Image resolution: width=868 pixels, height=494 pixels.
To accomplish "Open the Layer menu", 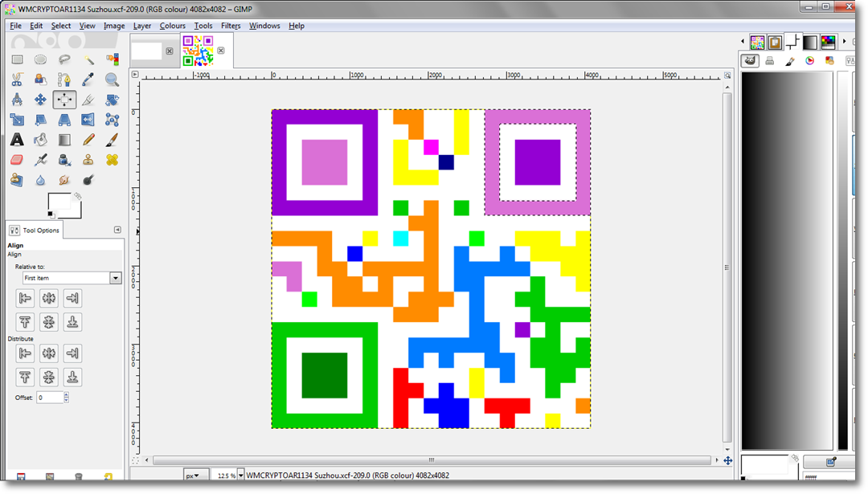I will [x=142, y=26].
